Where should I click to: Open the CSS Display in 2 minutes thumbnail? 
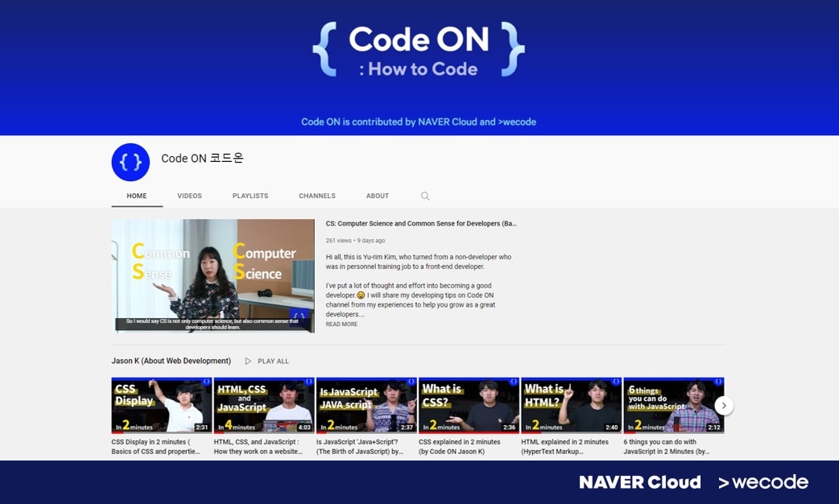coord(162,405)
